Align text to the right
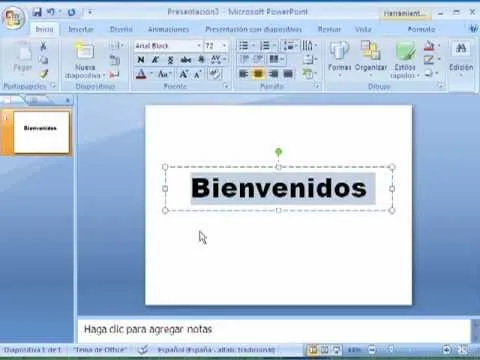Viewport: 480px width, 360px height. coord(273,74)
